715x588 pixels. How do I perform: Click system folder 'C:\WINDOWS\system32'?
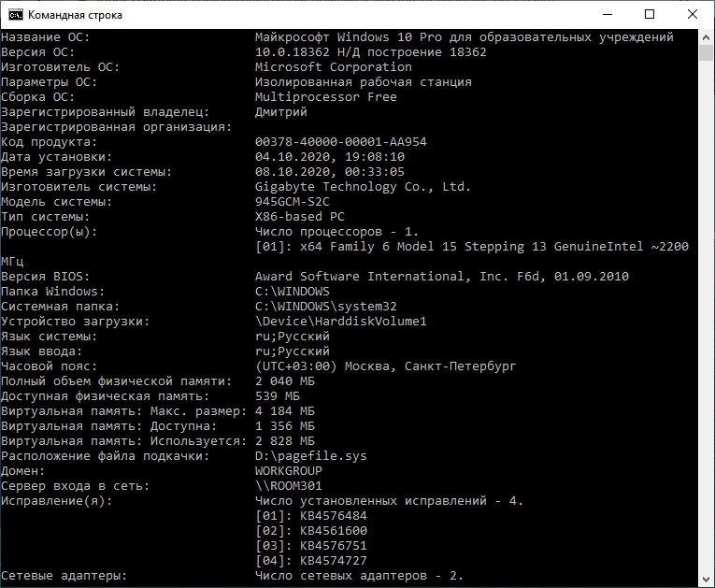pos(326,307)
